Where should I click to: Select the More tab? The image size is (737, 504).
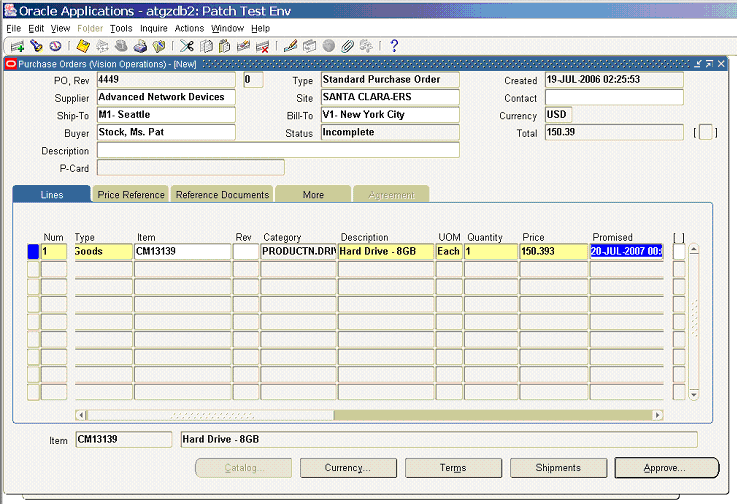(x=313, y=195)
